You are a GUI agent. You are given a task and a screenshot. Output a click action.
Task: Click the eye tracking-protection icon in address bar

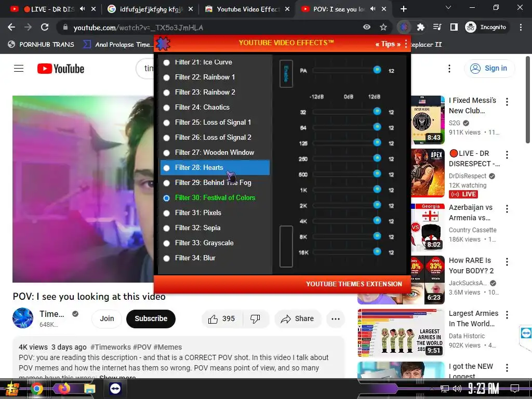click(x=367, y=27)
